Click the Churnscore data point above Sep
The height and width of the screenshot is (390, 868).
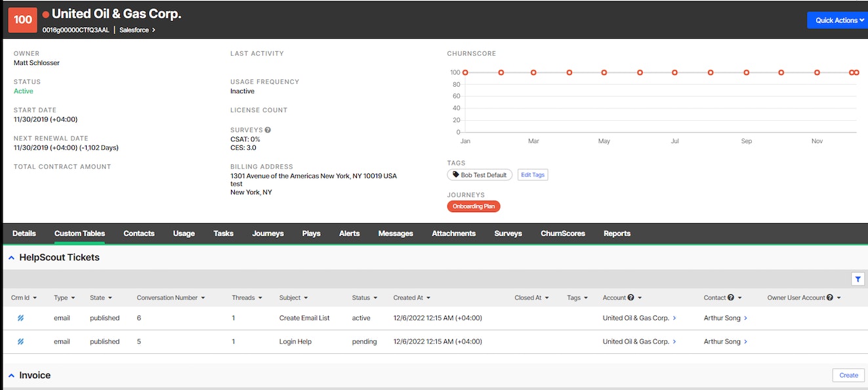tap(746, 72)
